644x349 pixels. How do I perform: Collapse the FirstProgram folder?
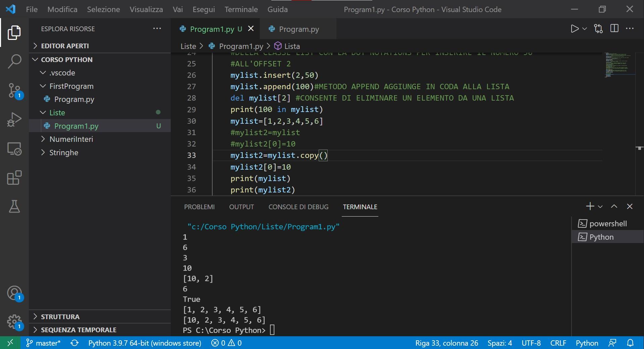100,86
